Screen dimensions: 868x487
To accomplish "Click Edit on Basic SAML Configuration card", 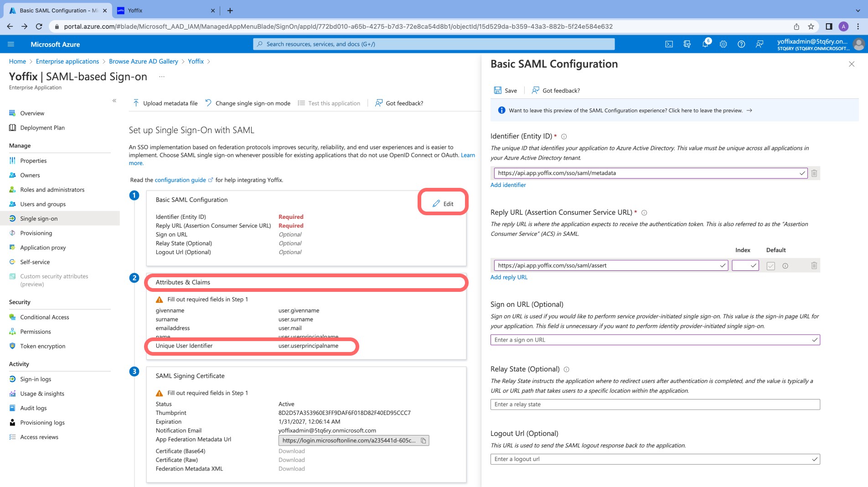I will 443,204.
